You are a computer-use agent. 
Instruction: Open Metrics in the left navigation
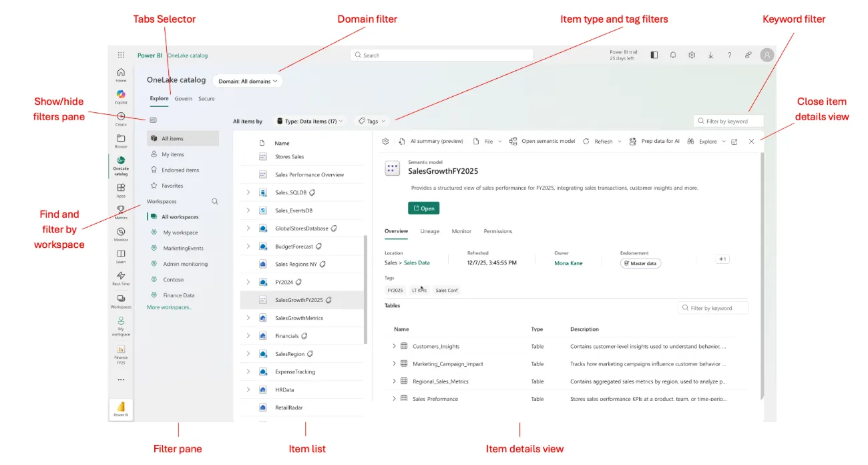(121, 212)
